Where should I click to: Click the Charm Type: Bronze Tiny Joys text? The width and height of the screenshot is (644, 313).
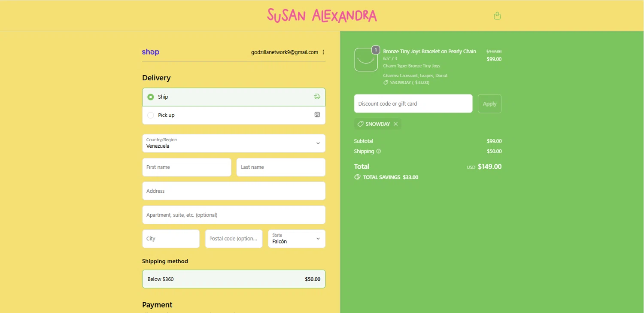(x=412, y=66)
